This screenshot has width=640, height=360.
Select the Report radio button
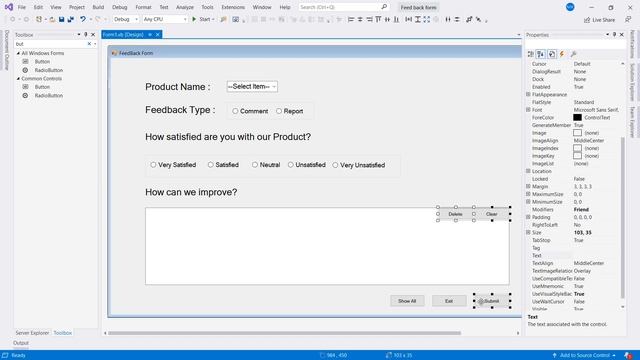(x=279, y=111)
